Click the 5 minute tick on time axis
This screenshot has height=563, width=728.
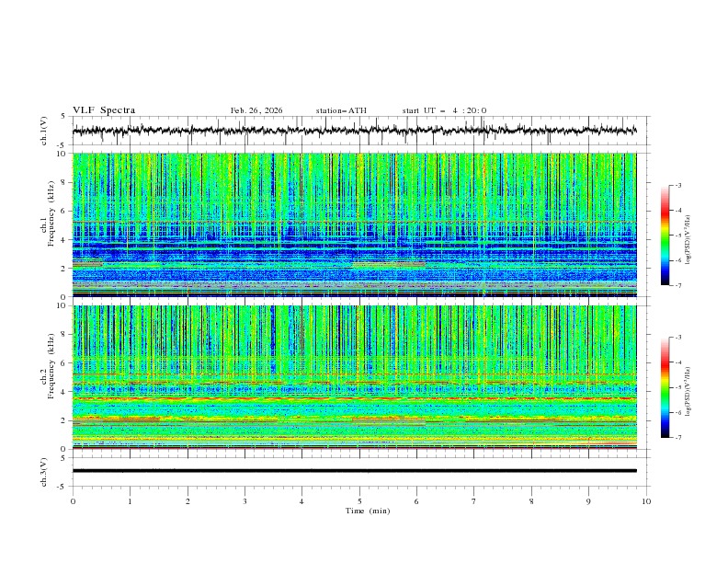click(359, 501)
